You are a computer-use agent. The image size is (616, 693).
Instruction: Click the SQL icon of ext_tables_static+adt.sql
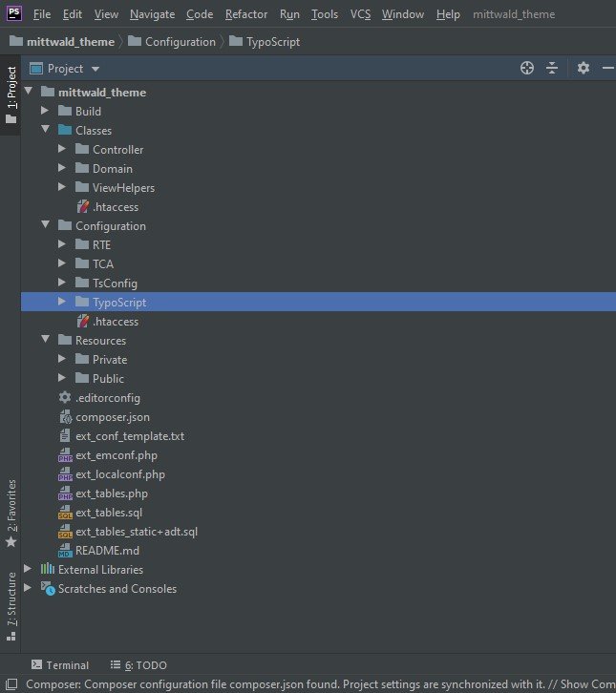coord(65,532)
